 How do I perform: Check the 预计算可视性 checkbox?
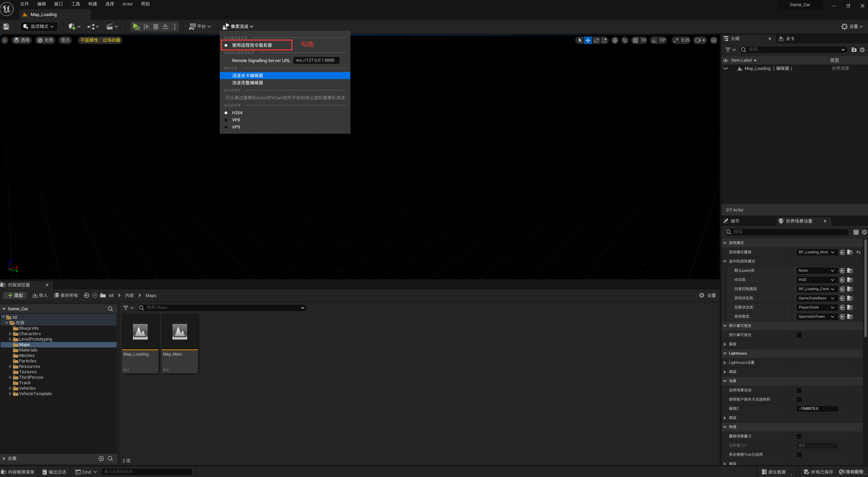pos(799,335)
